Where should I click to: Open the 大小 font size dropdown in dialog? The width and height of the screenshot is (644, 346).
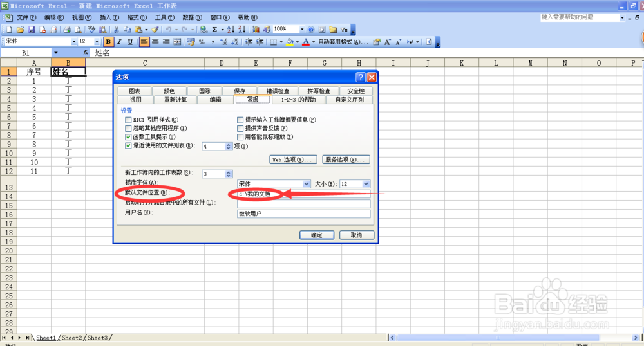(366, 184)
